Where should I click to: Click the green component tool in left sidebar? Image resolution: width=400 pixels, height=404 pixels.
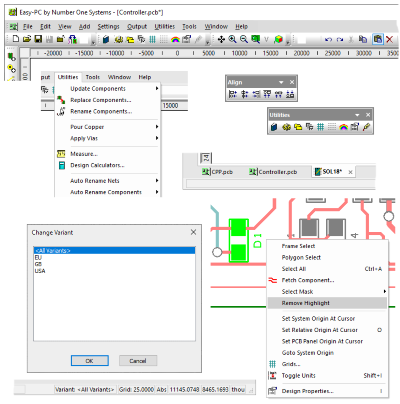click(x=12, y=57)
